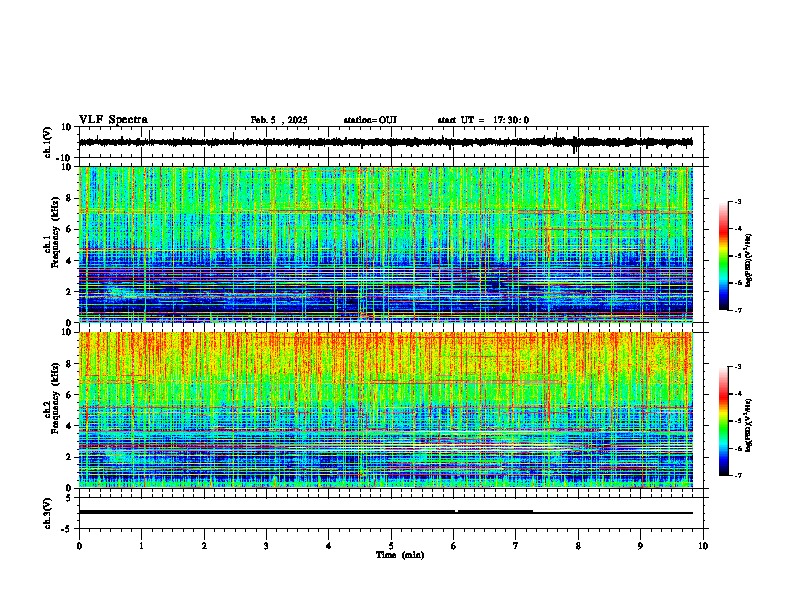This screenshot has width=792, height=612.
Task: Click time axis tick label "6"
Action: (453, 546)
